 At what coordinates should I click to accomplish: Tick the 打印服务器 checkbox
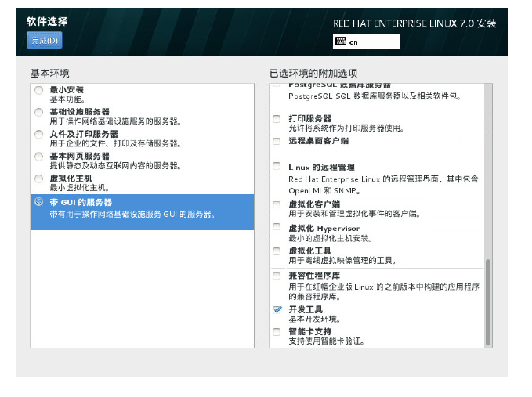click(x=277, y=119)
